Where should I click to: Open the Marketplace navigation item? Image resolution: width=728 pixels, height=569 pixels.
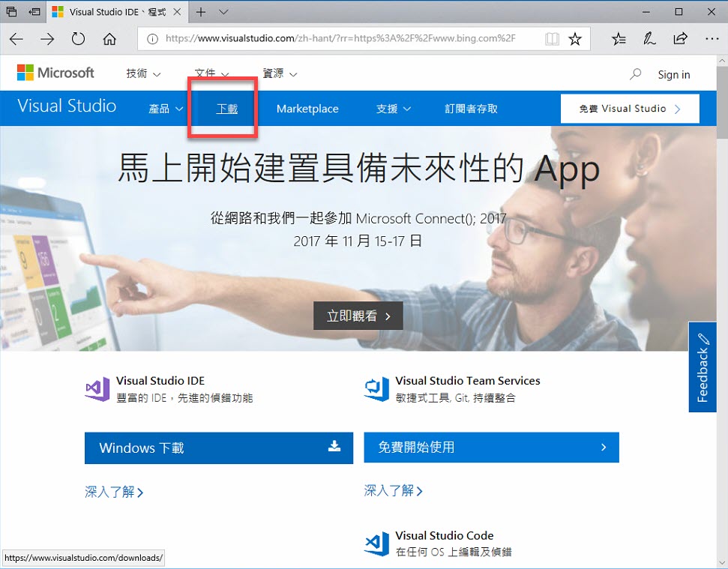point(307,109)
